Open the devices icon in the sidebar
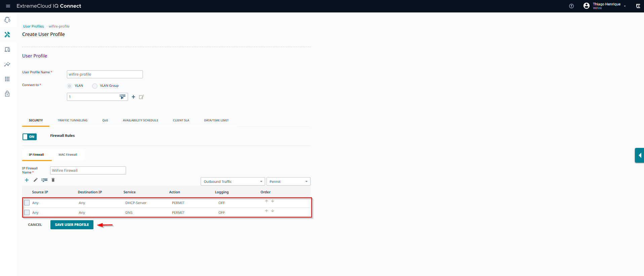Screen dimensions: 644x276 pos(7,49)
